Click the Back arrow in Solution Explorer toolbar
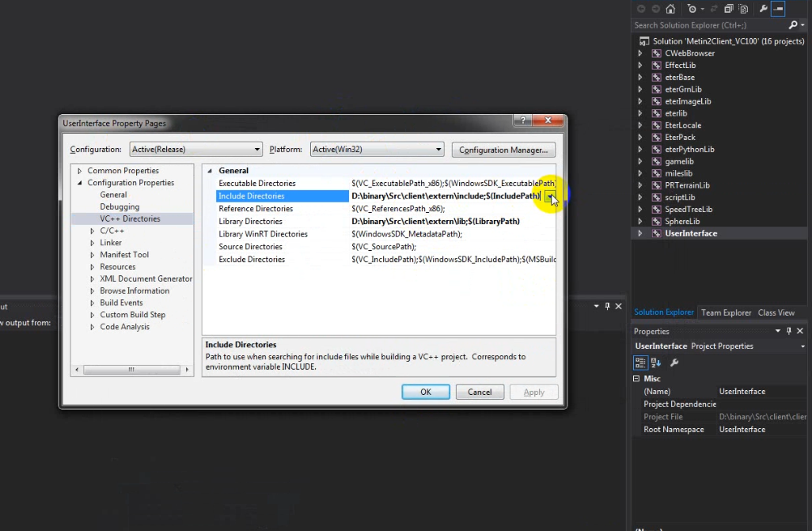This screenshot has height=531, width=812. point(641,9)
